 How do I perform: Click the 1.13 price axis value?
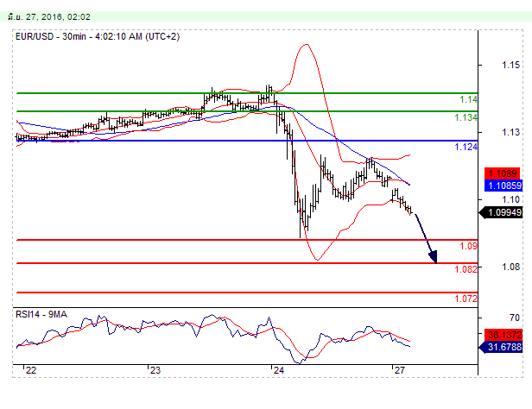511,132
